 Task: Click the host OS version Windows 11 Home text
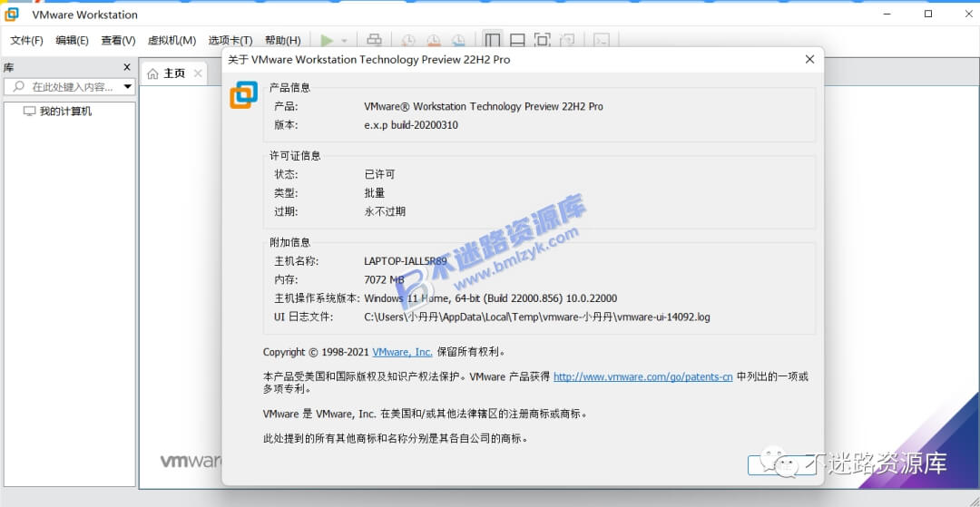490,298
